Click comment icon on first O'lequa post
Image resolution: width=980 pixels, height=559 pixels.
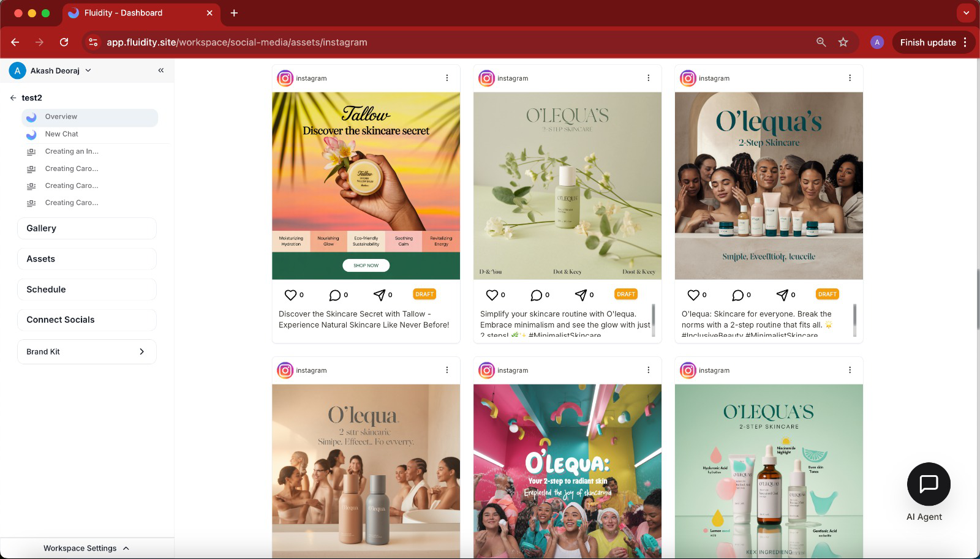click(x=536, y=295)
